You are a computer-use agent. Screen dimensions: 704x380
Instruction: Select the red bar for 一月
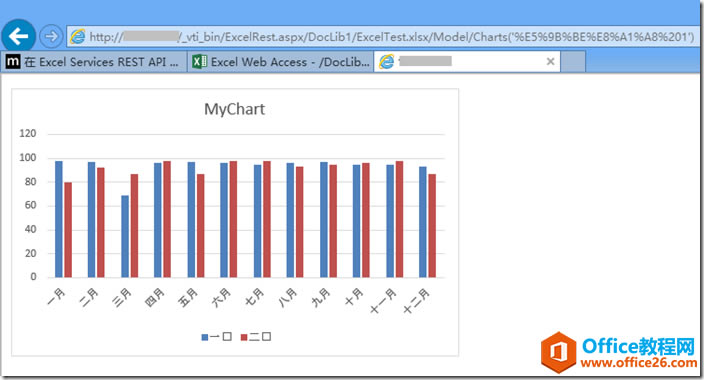coord(68,230)
